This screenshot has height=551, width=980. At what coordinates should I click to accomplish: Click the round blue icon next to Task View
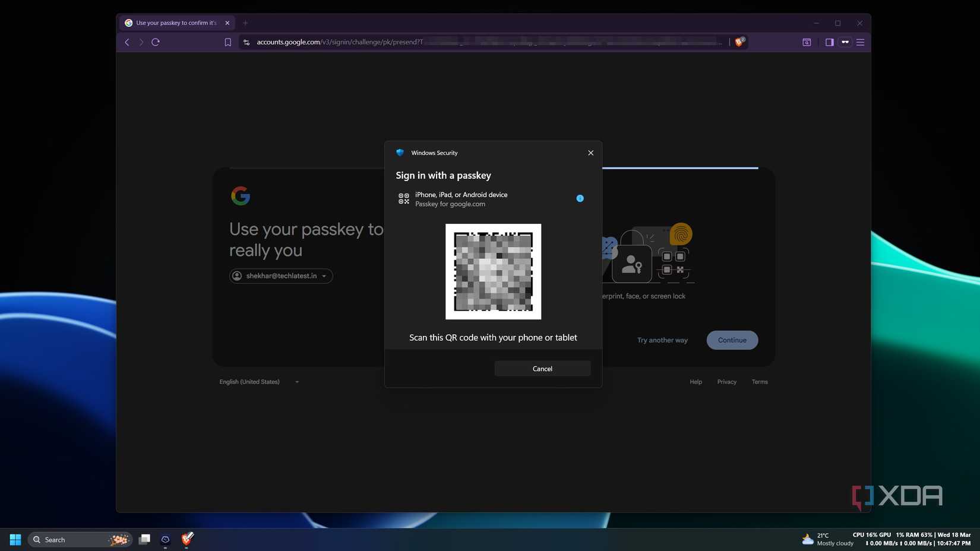166,539
